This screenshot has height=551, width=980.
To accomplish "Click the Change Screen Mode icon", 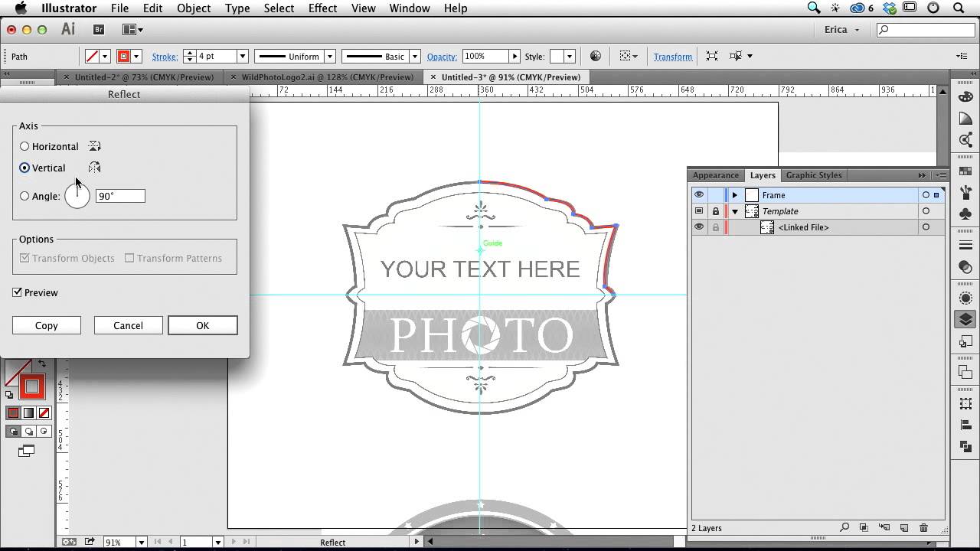I will 27,451.
